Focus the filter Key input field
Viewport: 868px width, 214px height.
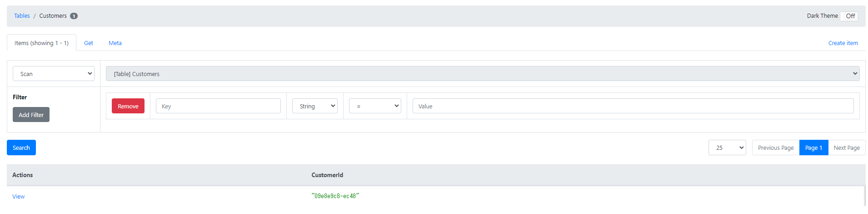(x=218, y=106)
